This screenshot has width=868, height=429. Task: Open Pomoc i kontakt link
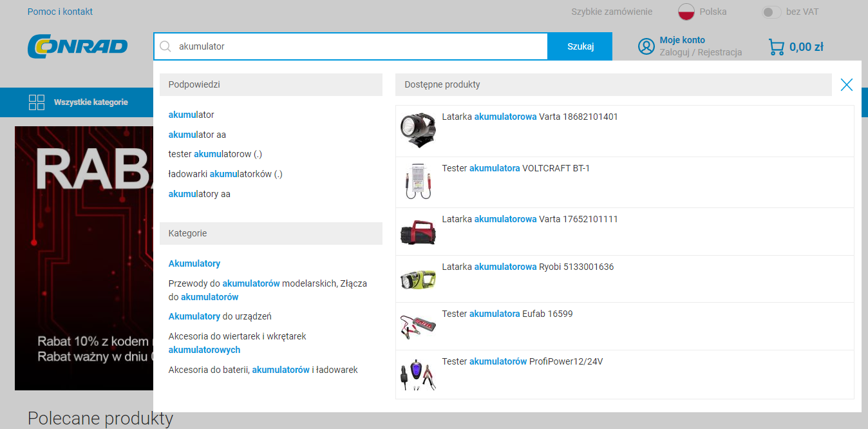(60, 12)
